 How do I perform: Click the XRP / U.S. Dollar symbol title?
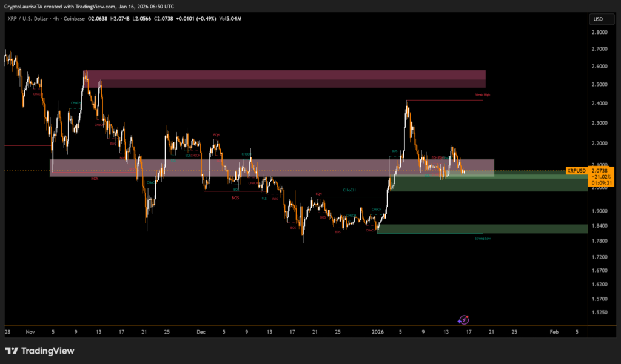point(28,19)
